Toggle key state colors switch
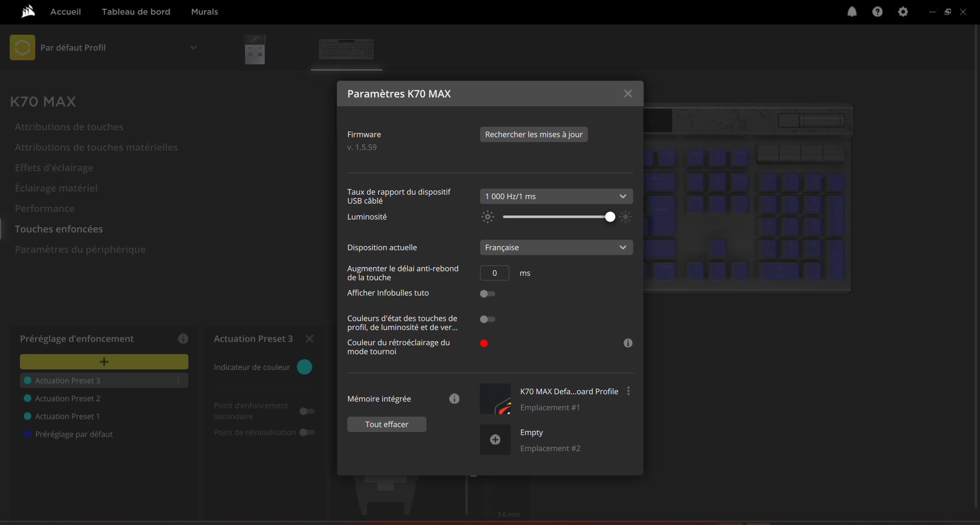980x525 pixels. tap(487, 319)
